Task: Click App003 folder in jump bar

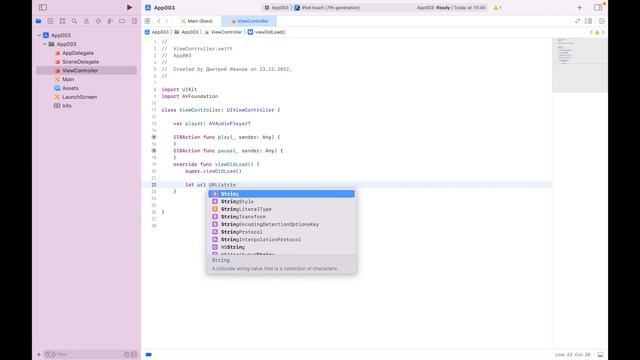Action: coord(186,32)
